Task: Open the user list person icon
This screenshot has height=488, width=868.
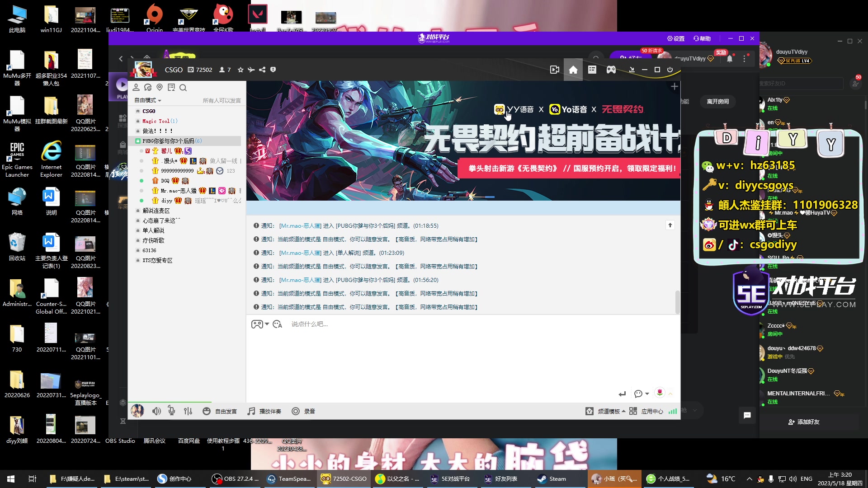Action: [x=136, y=87]
